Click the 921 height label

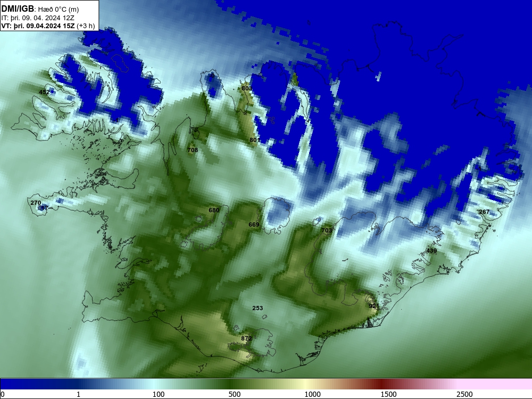point(373,306)
